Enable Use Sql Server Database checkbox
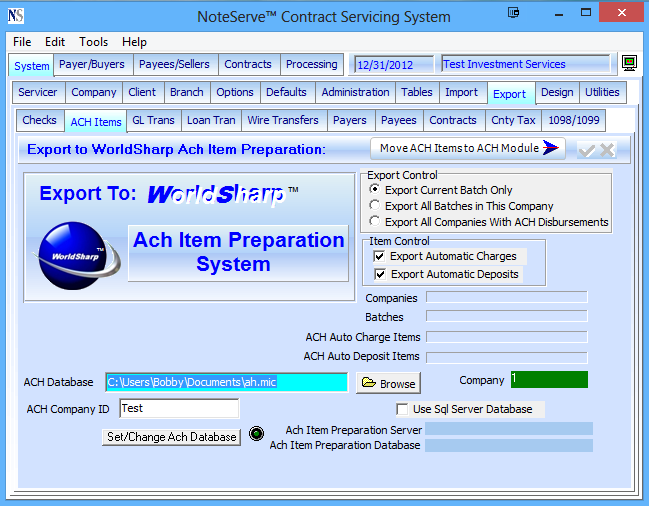The width and height of the screenshot is (649, 506). (x=402, y=409)
